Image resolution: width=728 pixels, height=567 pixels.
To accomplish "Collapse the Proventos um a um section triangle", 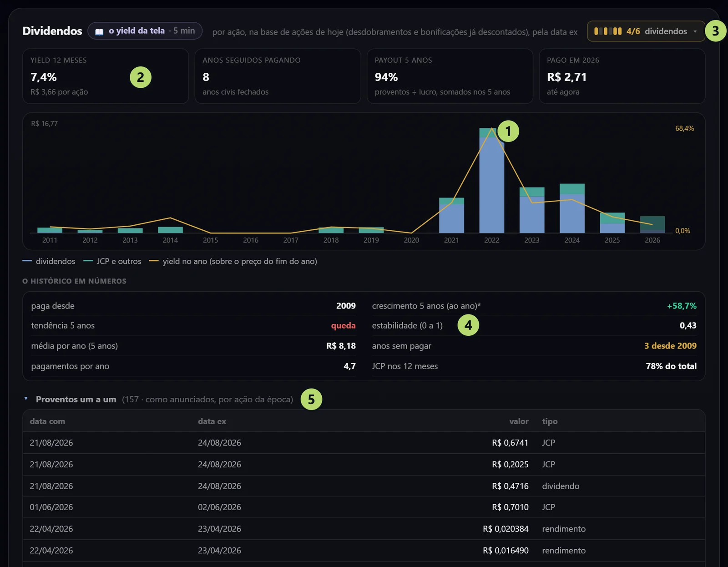I will point(26,399).
